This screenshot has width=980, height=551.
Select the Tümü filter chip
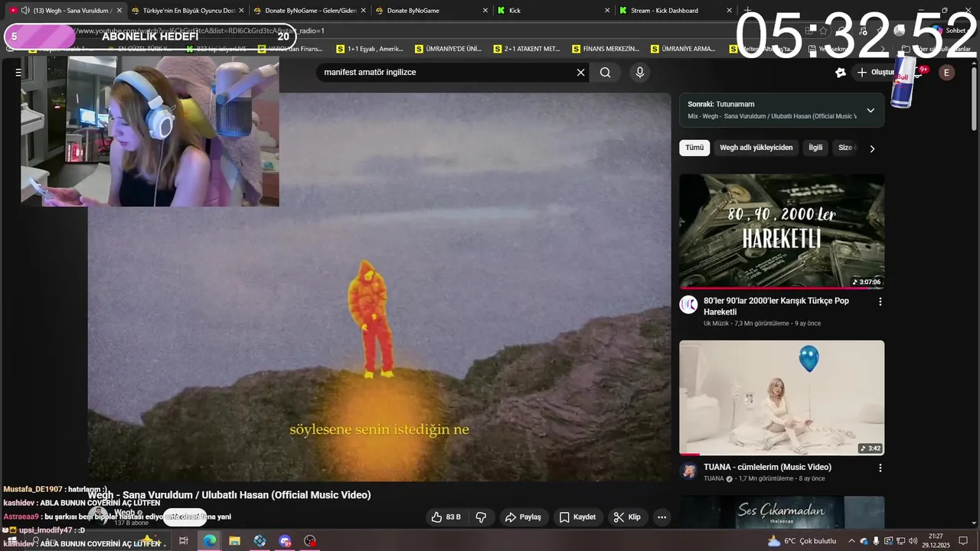pyautogui.click(x=694, y=148)
